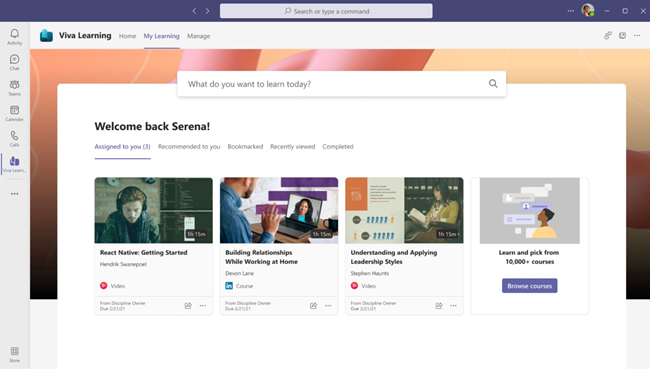Share the React Native course
Screen dimensions: 650x369
188,306
